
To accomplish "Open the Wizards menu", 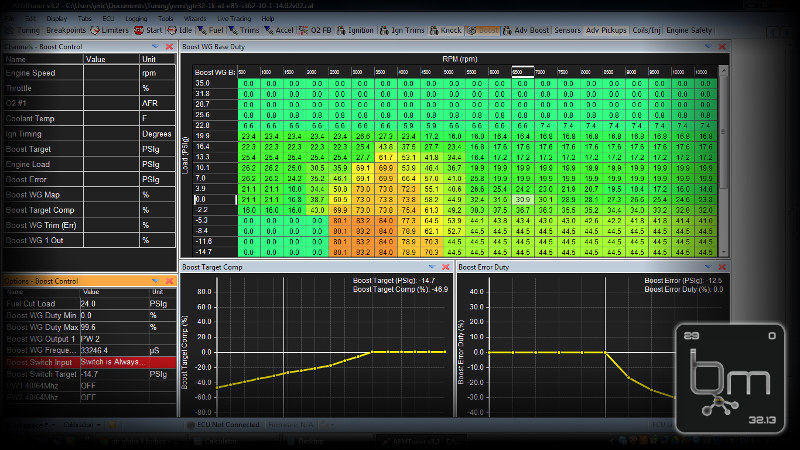I will click(195, 18).
